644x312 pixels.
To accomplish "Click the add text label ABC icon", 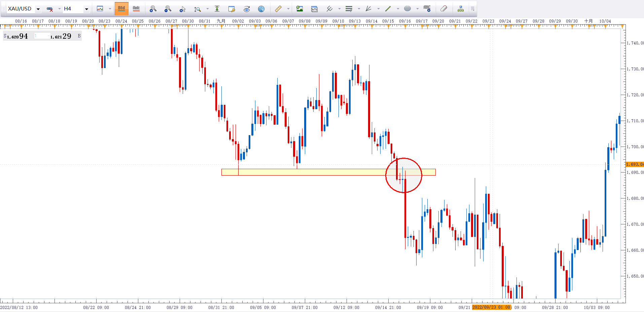I will tap(427, 9).
